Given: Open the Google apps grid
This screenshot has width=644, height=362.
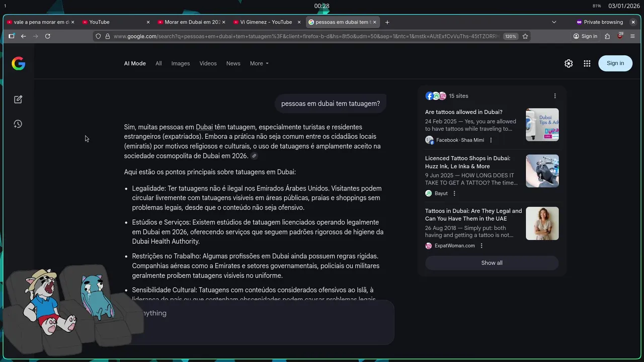Looking at the screenshot, I should coord(587,63).
